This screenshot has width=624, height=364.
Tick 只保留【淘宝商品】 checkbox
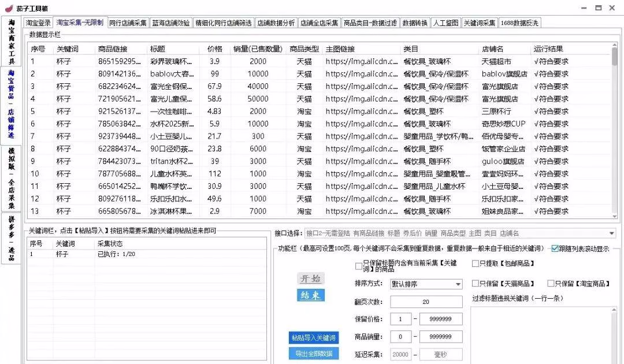tap(551, 284)
